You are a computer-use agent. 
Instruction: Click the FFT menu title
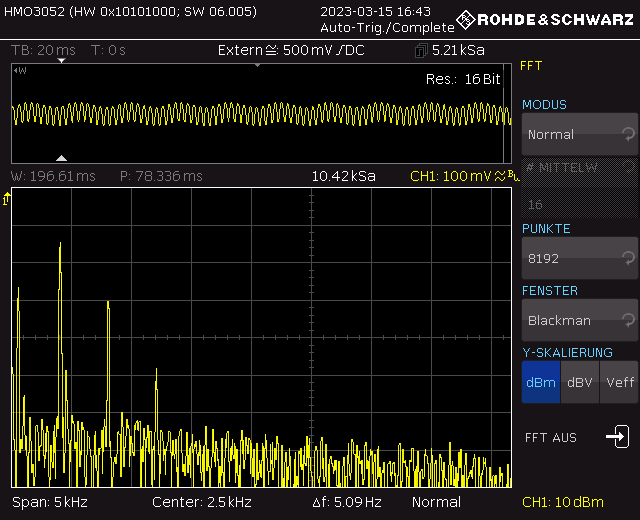click(531, 66)
